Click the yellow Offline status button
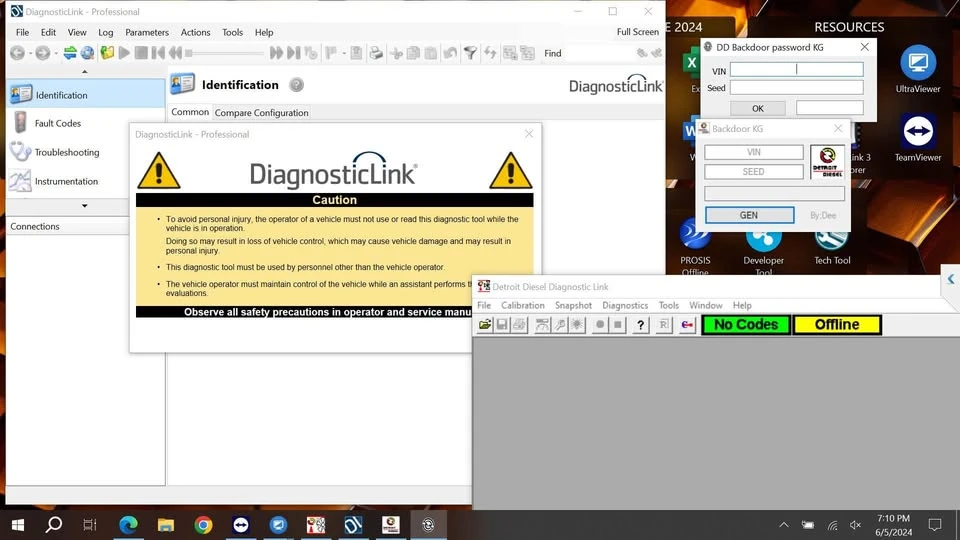960x540 pixels. click(x=837, y=324)
